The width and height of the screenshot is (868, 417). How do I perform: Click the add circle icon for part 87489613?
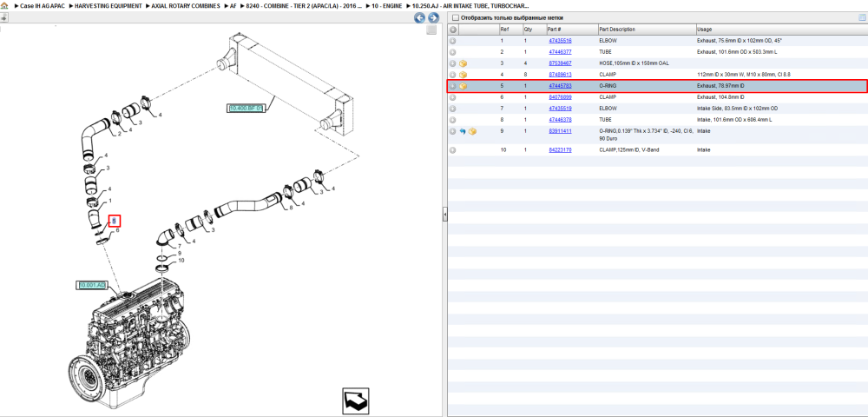[x=453, y=75]
